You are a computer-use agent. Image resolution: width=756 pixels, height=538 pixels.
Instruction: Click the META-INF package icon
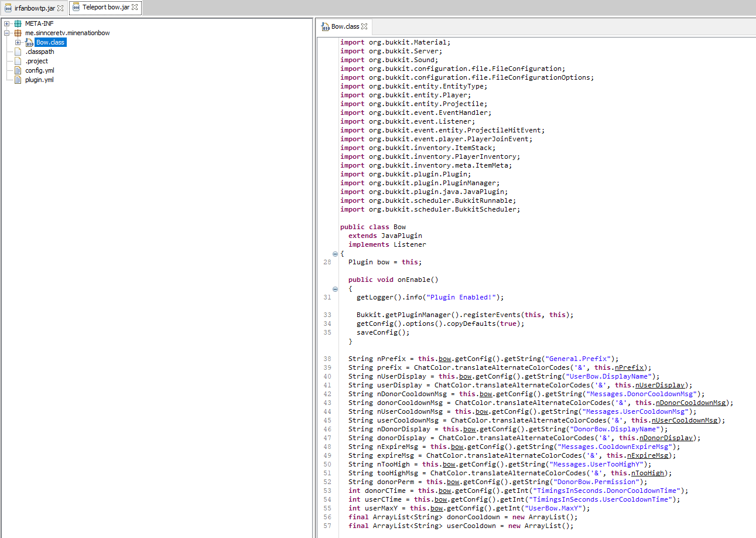pyautogui.click(x=18, y=23)
